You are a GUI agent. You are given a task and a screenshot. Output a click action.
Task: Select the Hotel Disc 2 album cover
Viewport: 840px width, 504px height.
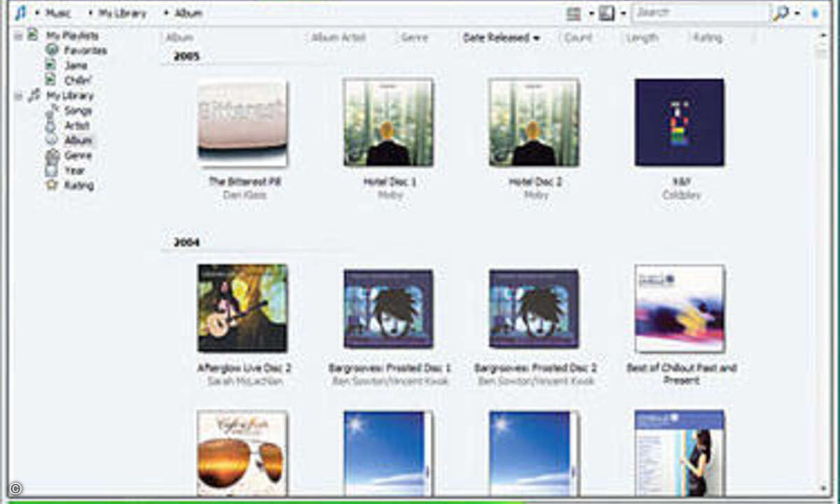(534, 122)
